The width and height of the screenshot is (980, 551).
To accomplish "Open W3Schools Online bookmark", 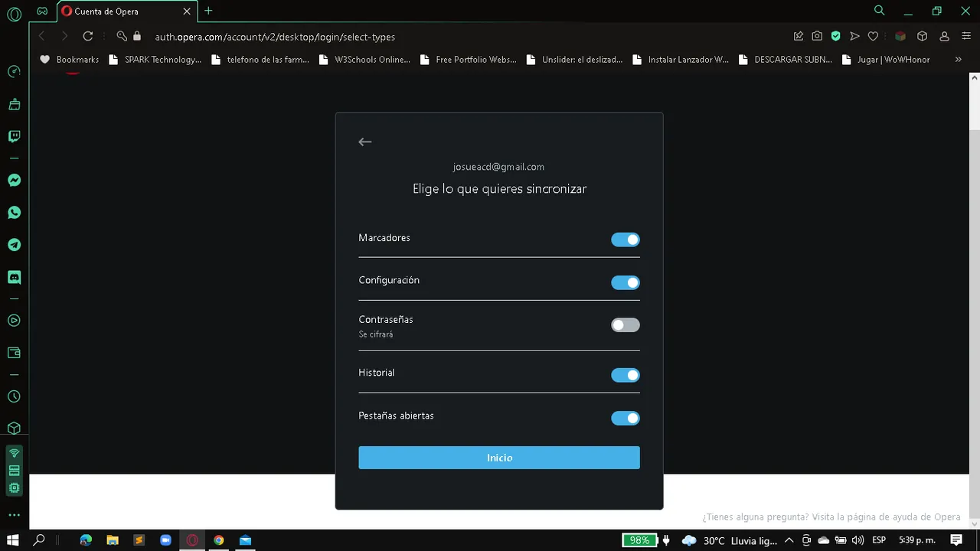I will [364, 59].
